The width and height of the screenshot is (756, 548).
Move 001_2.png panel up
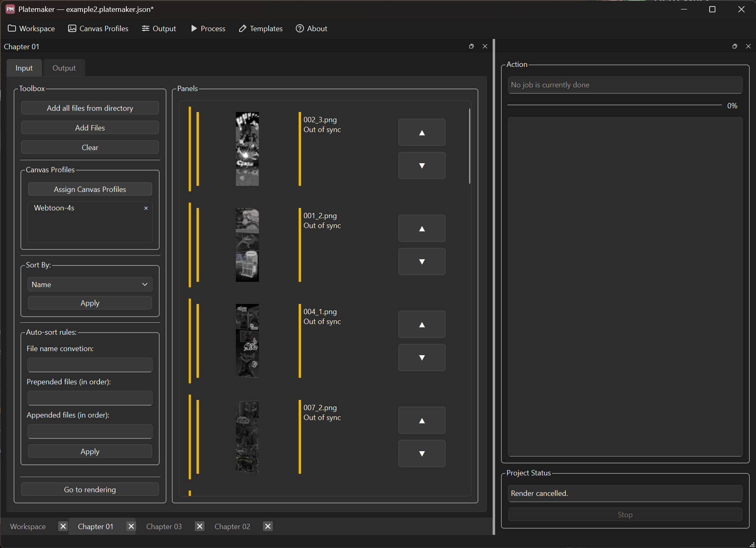(x=422, y=228)
